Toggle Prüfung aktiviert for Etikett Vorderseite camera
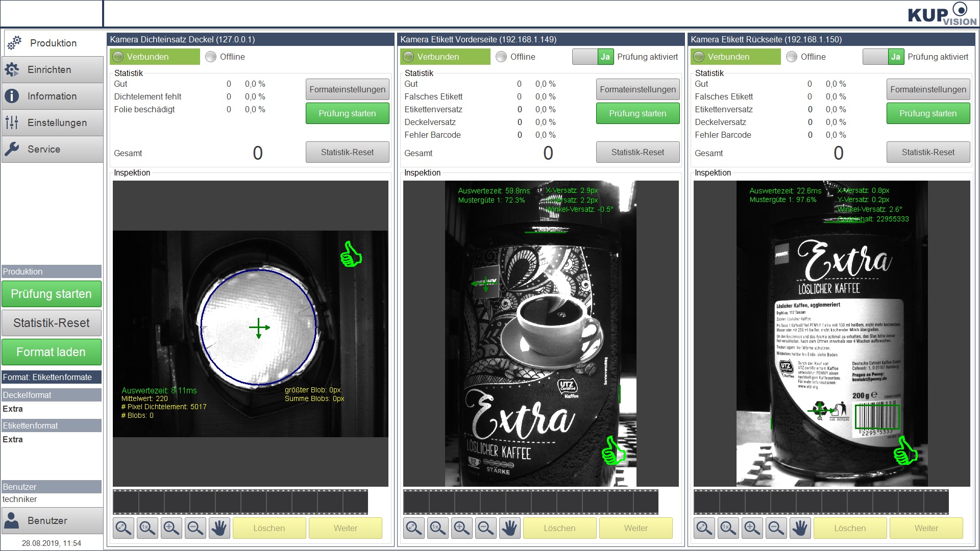980x551 pixels. pyautogui.click(x=593, y=57)
